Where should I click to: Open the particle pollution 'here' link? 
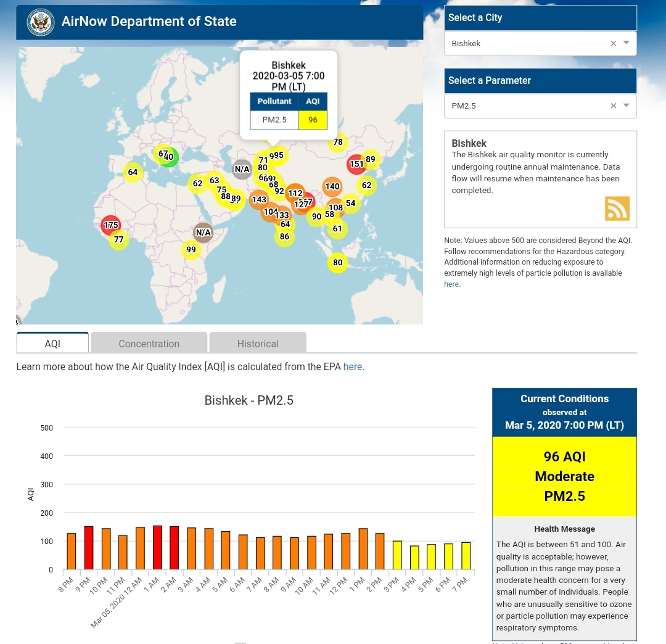click(451, 284)
